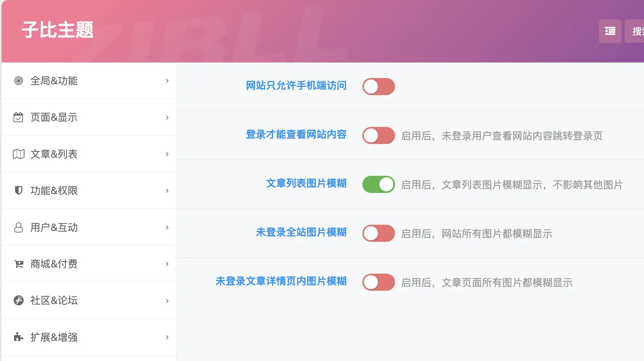This screenshot has height=361, width=644.
Task: Click the user icon beside 用户&互动
Action: click(18, 227)
